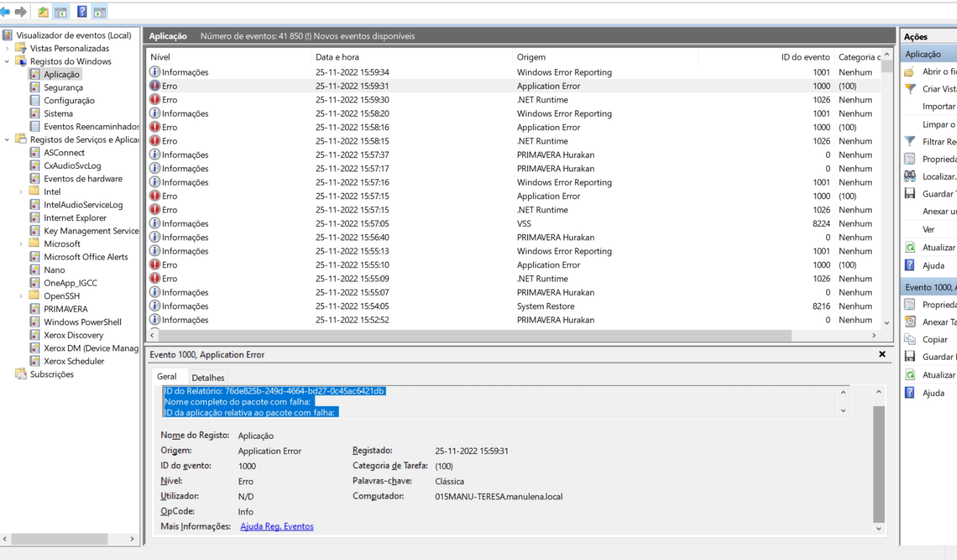This screenshot has width=957, height=560.
Task: Click the Localizar binoculars icon
Action: tap(910, 176)
